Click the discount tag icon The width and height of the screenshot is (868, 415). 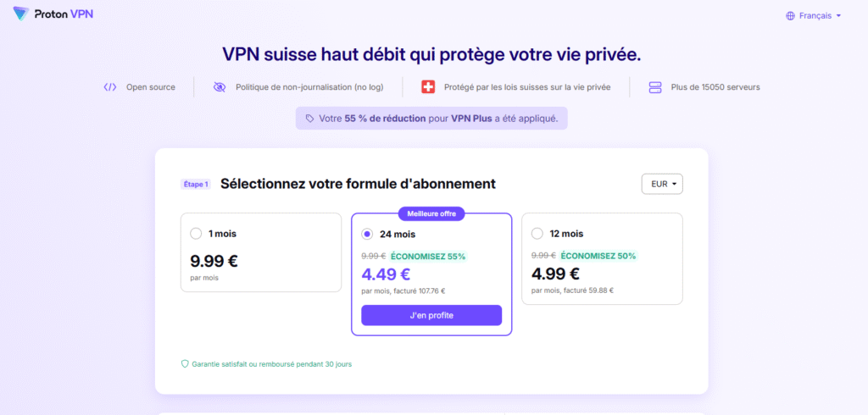click(x=309, y=119)
